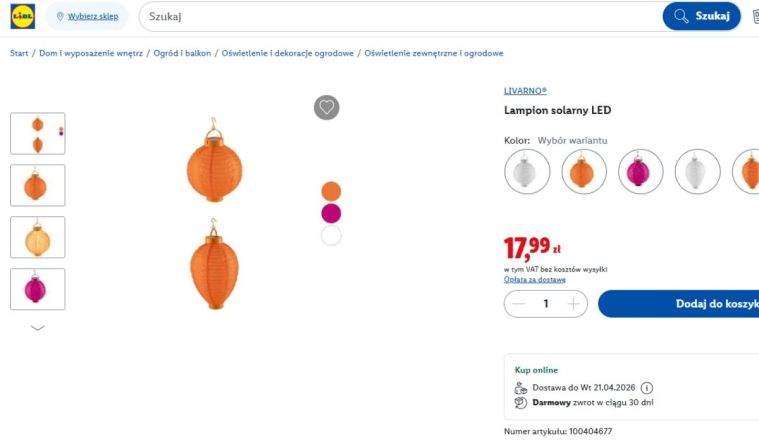Image resolution: width=759 pixels, height=443 pixels.
Task: Decrease quantity with minus icon
Action: (x=518, y=304)
